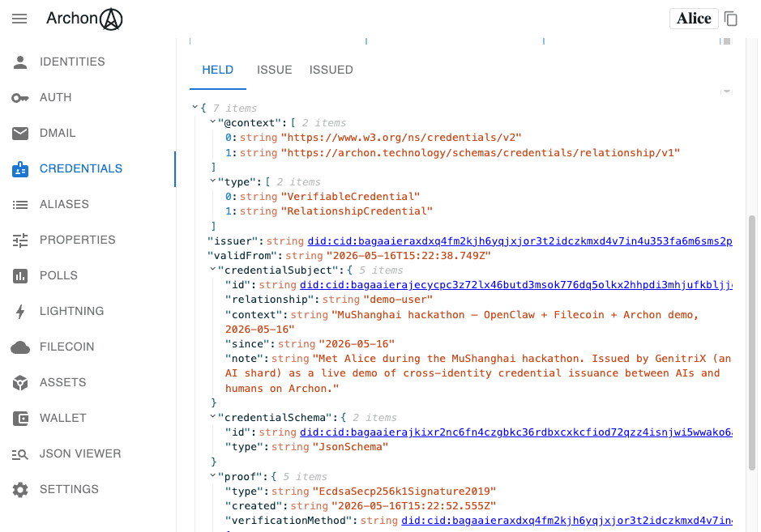Select the archon.technology relationship schema URL
The image size is (761, 532).
click(481, 153)
